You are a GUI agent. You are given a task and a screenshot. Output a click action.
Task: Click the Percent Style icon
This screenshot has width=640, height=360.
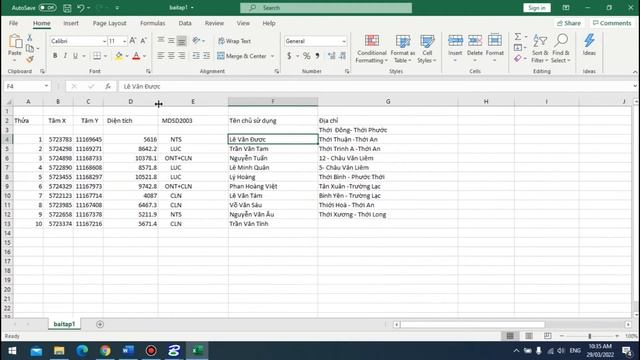click(x=307, y=56)
